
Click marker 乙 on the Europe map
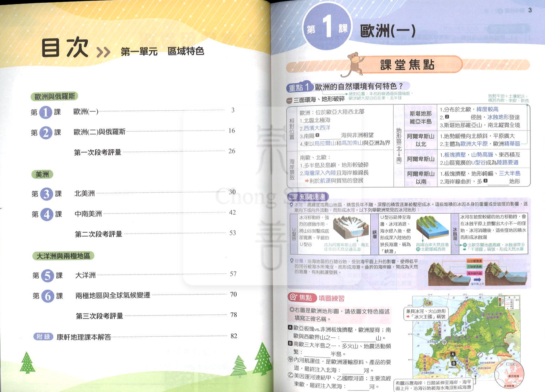(x=479, y=354)
